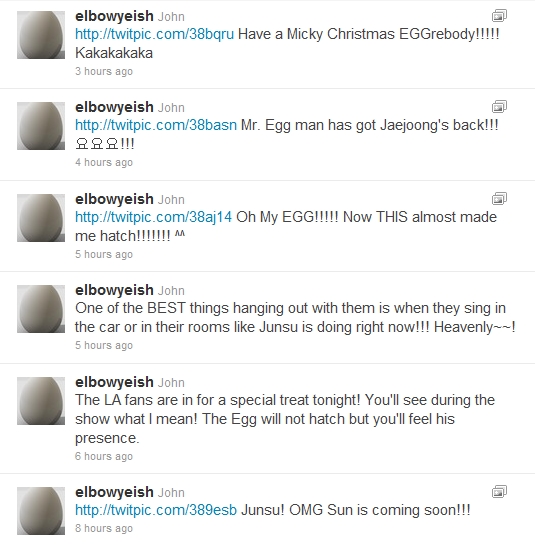
Task: Click egg avatar of BEST things tweet
Action: pos(41,309)
